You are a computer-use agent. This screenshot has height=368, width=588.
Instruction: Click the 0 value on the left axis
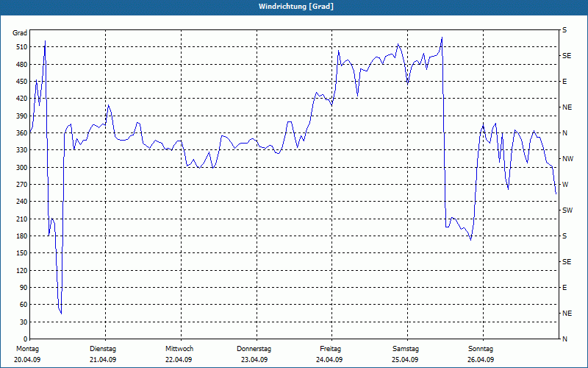coord(25,339)
